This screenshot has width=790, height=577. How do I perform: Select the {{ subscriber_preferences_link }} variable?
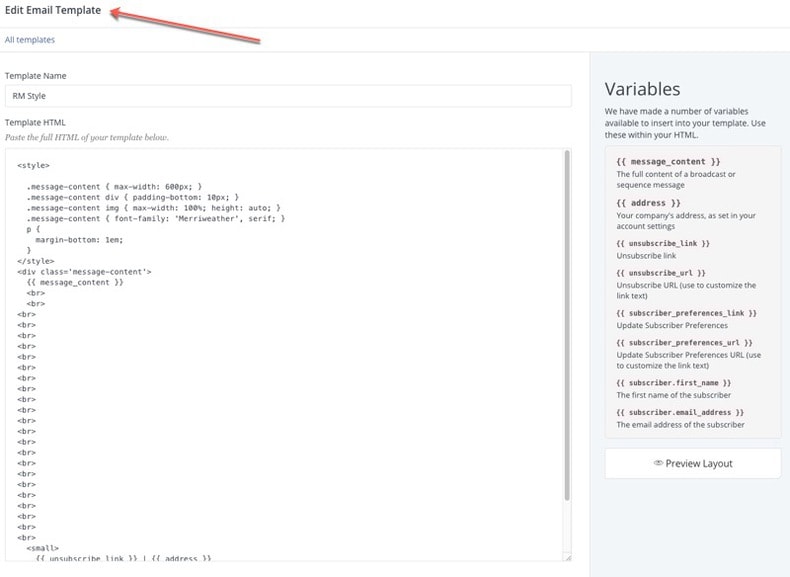(686, 313)
